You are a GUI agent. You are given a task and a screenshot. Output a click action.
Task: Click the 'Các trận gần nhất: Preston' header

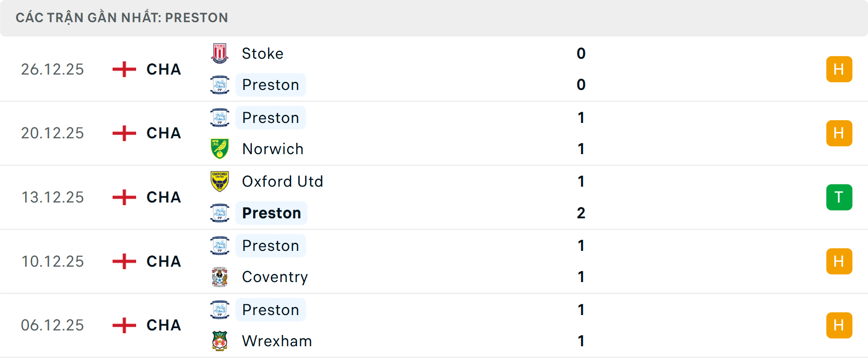coord(122,18)
